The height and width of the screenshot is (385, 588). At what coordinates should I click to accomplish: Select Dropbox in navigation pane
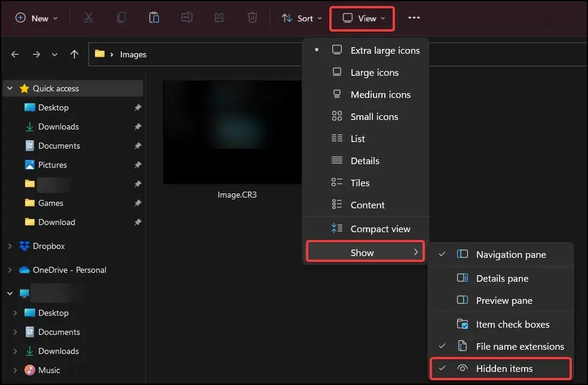pos(49,246)
